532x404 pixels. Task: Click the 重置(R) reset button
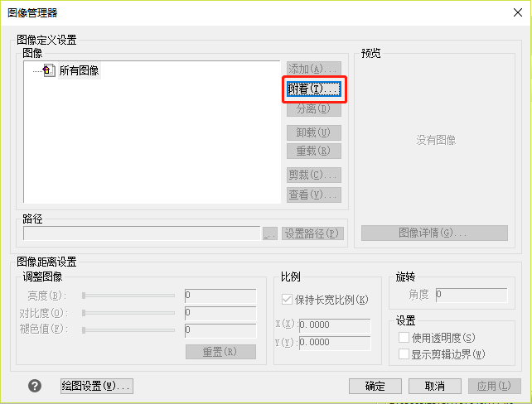pos(220,352)
